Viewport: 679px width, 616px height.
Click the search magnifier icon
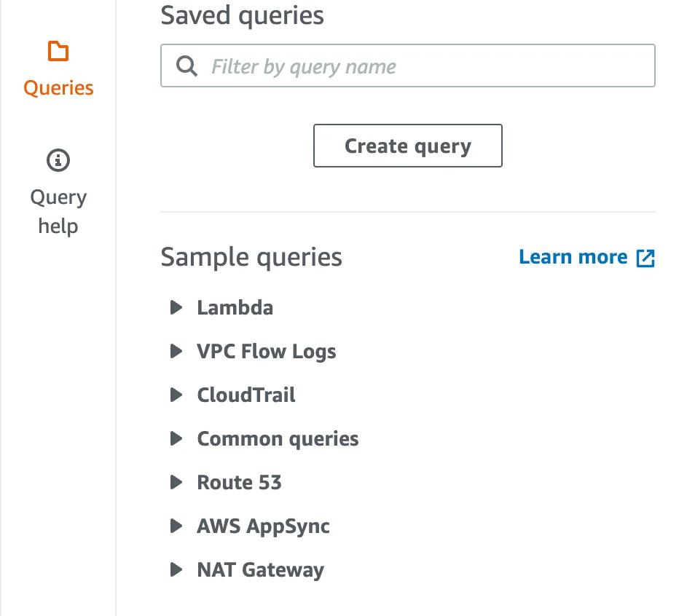click(187, 66)
